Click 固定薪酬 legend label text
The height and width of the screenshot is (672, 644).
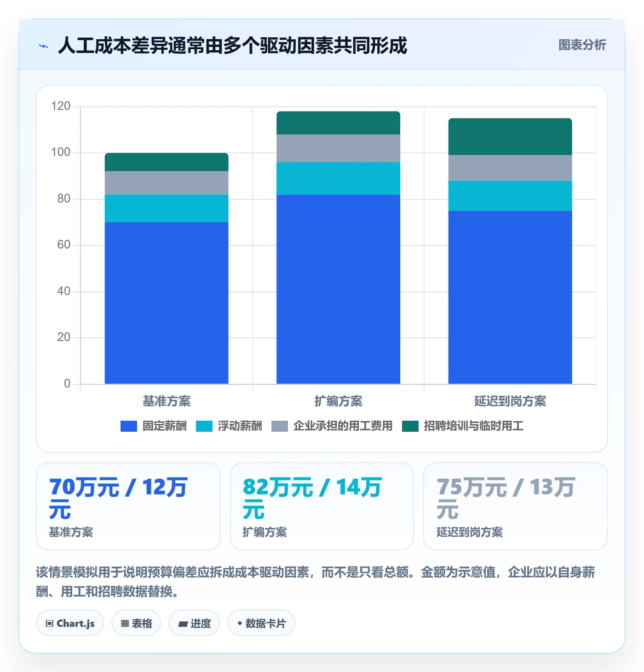(x=165, y=426)
